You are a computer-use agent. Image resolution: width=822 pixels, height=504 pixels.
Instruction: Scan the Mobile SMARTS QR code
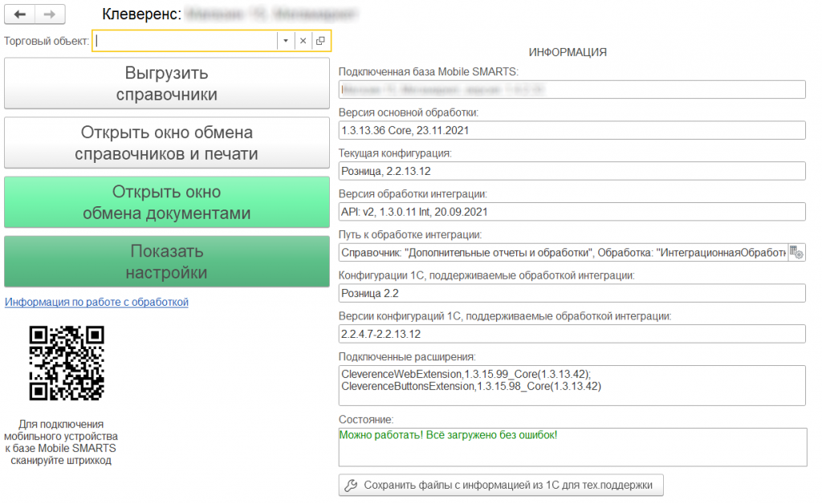(x=67, y=363)
